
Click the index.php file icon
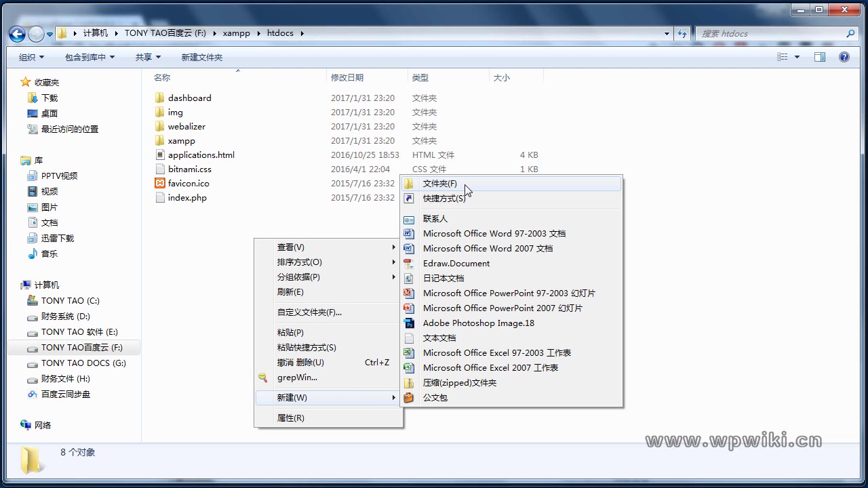click(160, 197)
